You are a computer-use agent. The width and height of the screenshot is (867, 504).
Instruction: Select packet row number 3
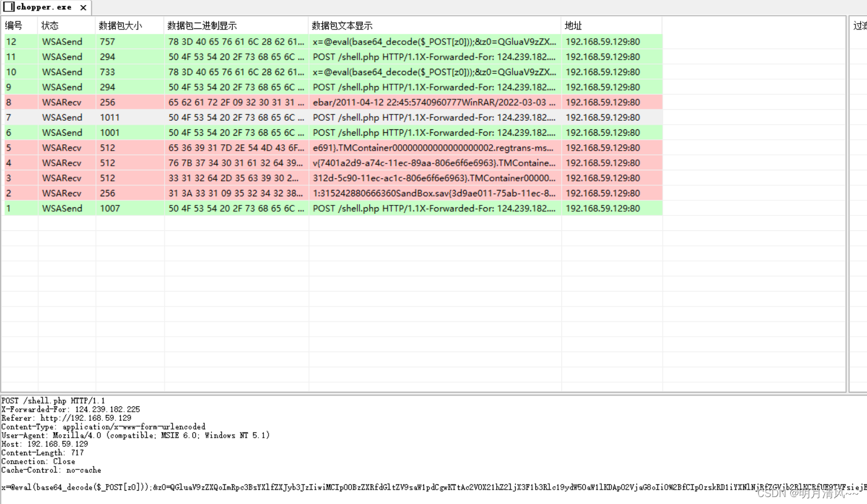333,178
